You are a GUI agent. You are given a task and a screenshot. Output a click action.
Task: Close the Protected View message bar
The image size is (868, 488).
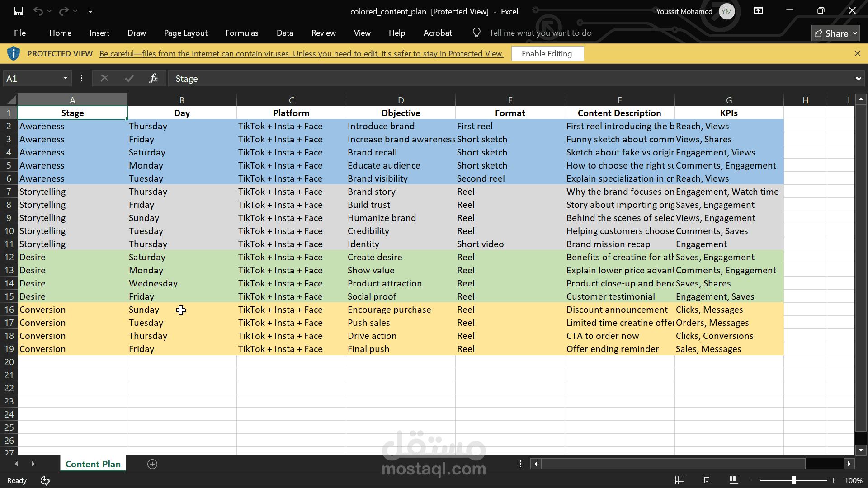tap(857, 53)
